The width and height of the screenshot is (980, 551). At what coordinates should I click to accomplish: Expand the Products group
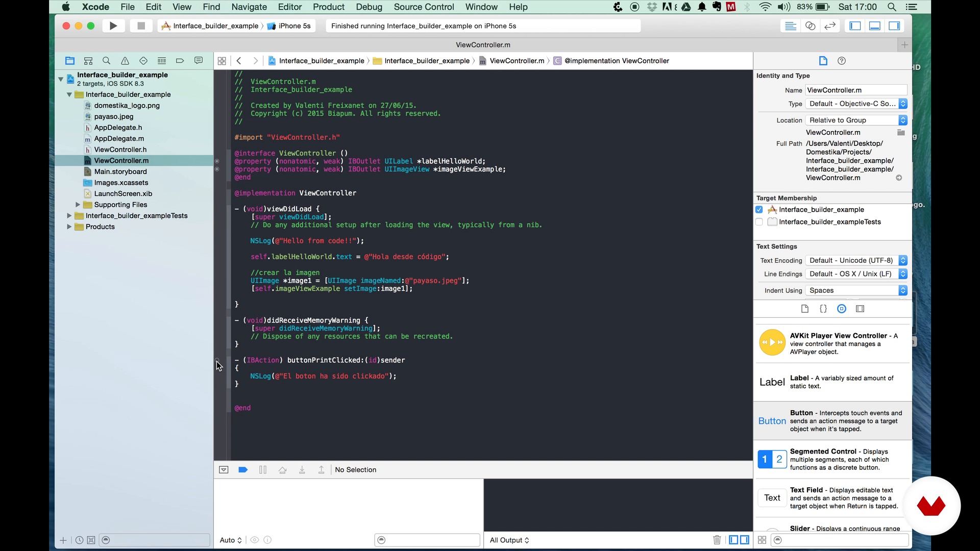point(69,227)
